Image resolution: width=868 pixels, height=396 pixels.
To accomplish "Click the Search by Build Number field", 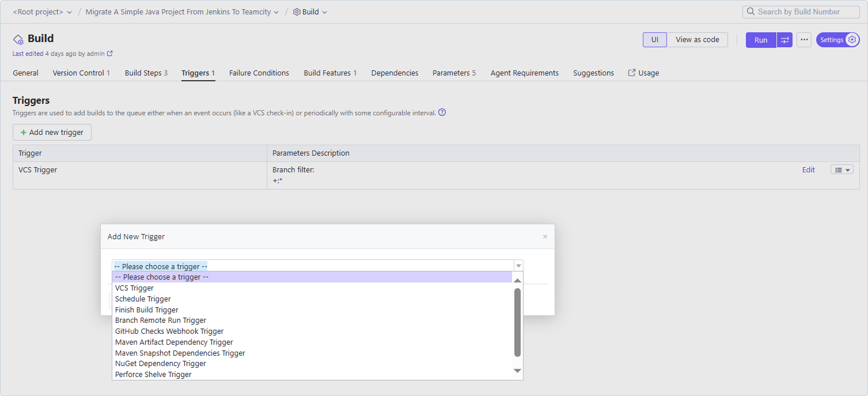I will (803, 12).
